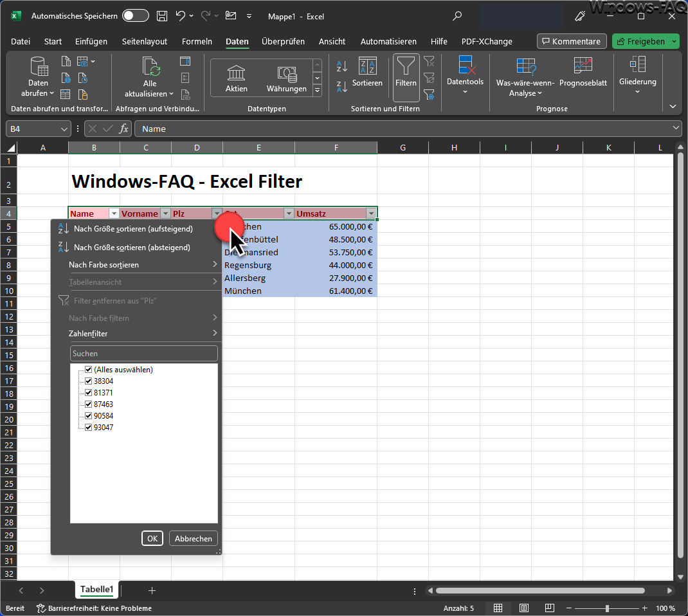Confirm the filter with OK
This screenshot has width=688, height=616.
(x=152, y=538)
